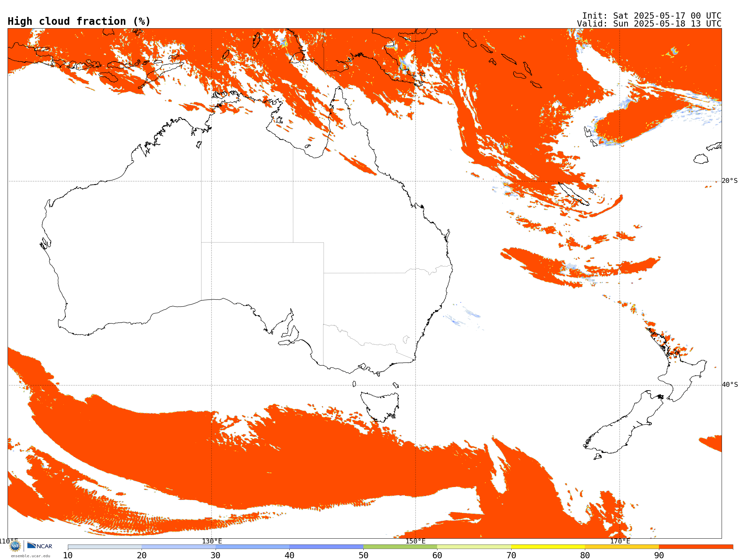Screen dimensions: 744x560
Task: Click the colorbar tick label 30
Action: coord(216,556)
